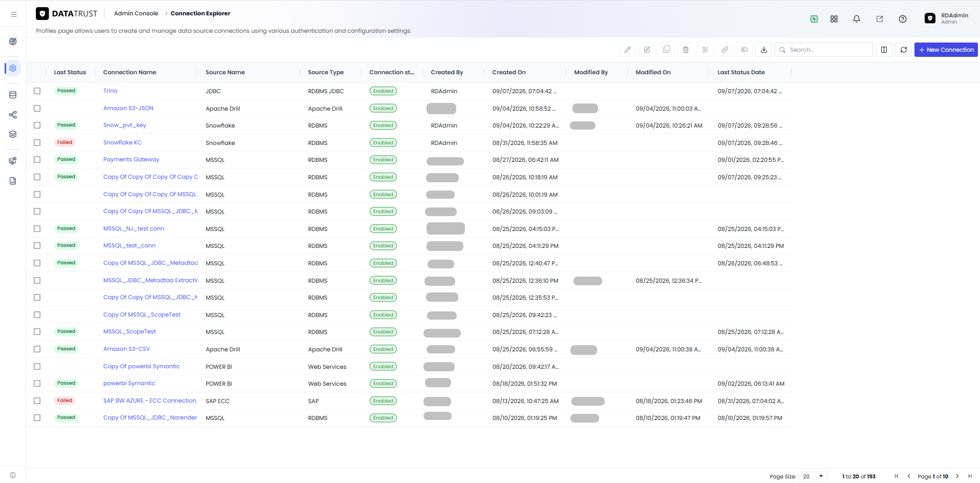Image resolution: width=980 pixels, height=483 pixels.
Task: Tick the powerbi Symantic row checkbox
Action: point(37,383)
